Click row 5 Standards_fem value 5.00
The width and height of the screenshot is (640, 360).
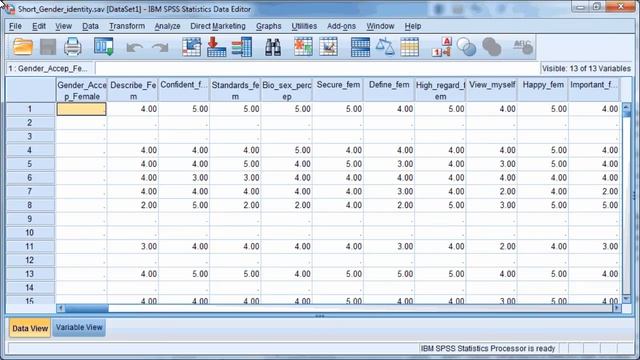tap(236, 164)
